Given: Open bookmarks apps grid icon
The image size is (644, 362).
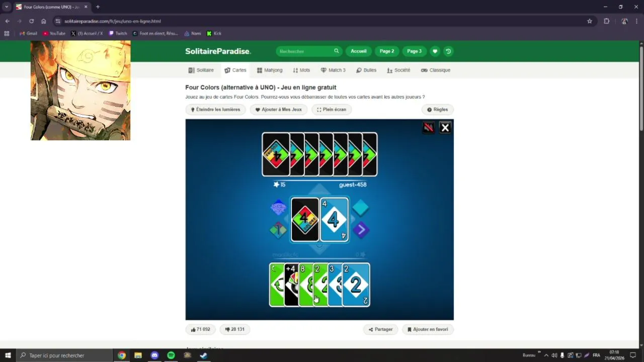Looking at the screenshot, I should point(7,34).
